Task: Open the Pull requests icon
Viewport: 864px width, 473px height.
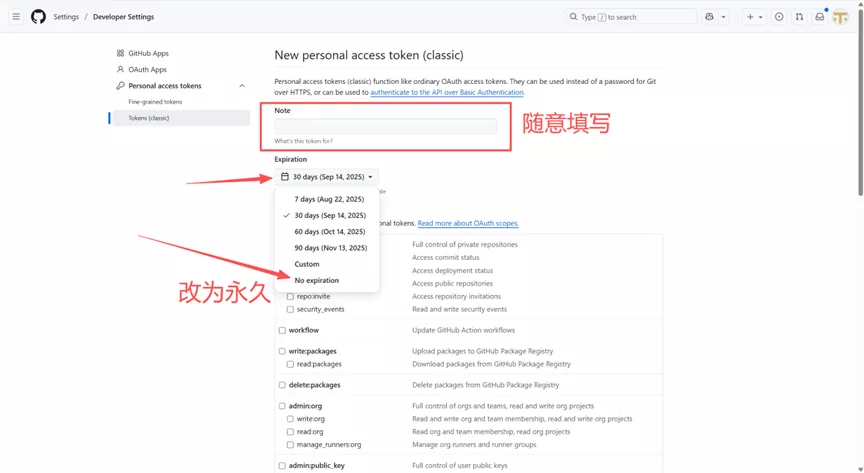Action: click(799, 17)
